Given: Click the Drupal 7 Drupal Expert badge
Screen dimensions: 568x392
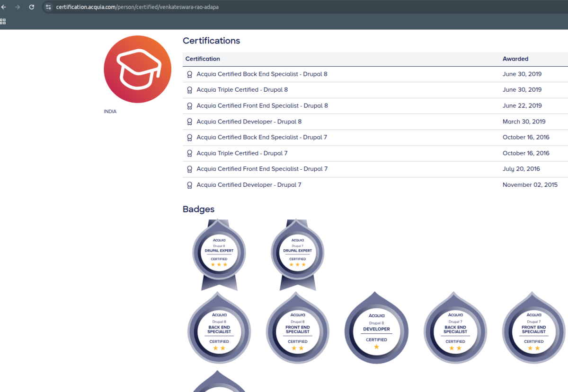Looking at the screenshot, I should click(297, 253).
